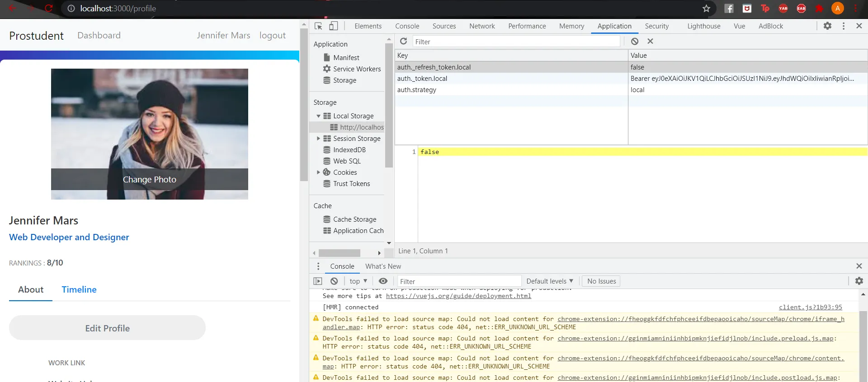Expand the Session Storage tree
This screenshot has width=868, height=382.
click(x=318, y=139)
